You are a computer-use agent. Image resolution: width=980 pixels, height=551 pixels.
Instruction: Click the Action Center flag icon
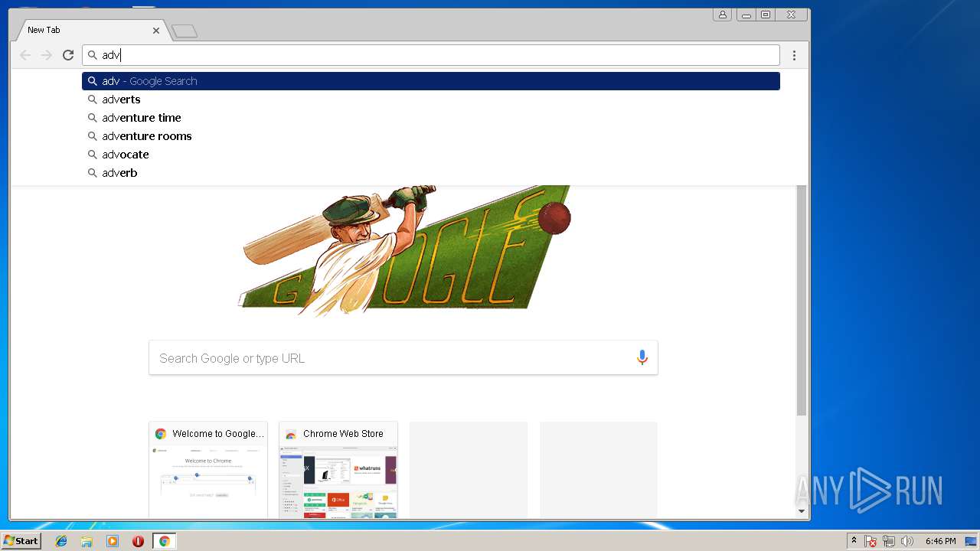click(871, 541)
